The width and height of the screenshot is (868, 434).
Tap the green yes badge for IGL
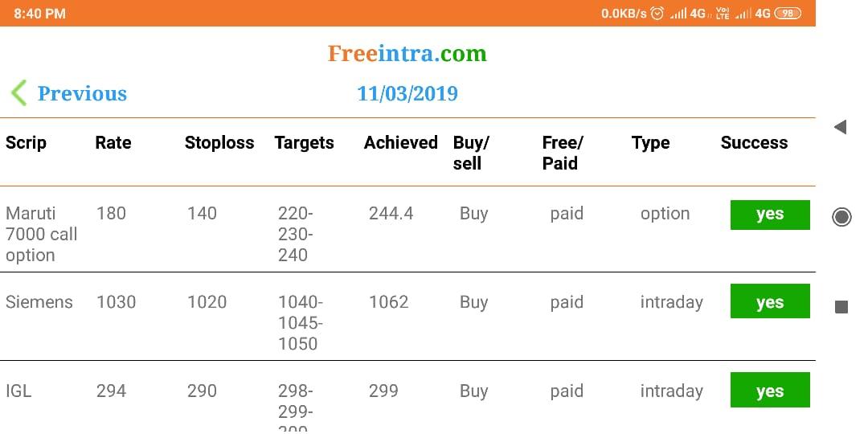coord(769,391)
